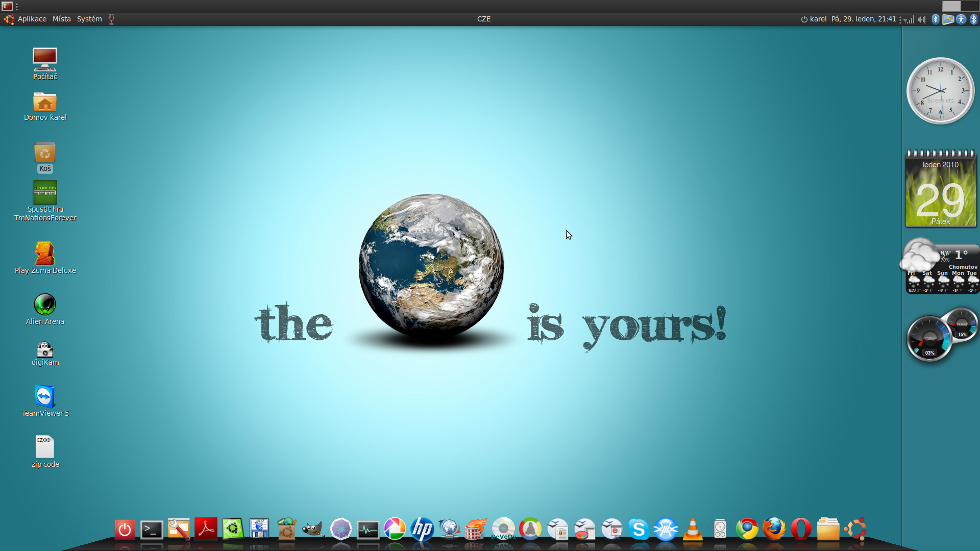Launch VLC media player from dock
The height and width of the screenshot is (551, 980).
click(x=693, y=529)
